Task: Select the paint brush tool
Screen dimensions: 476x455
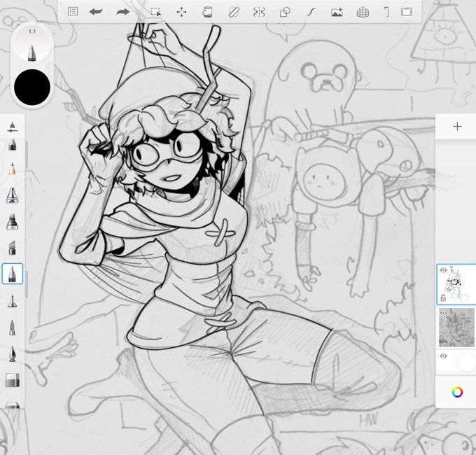Action: tap(12, 327)
